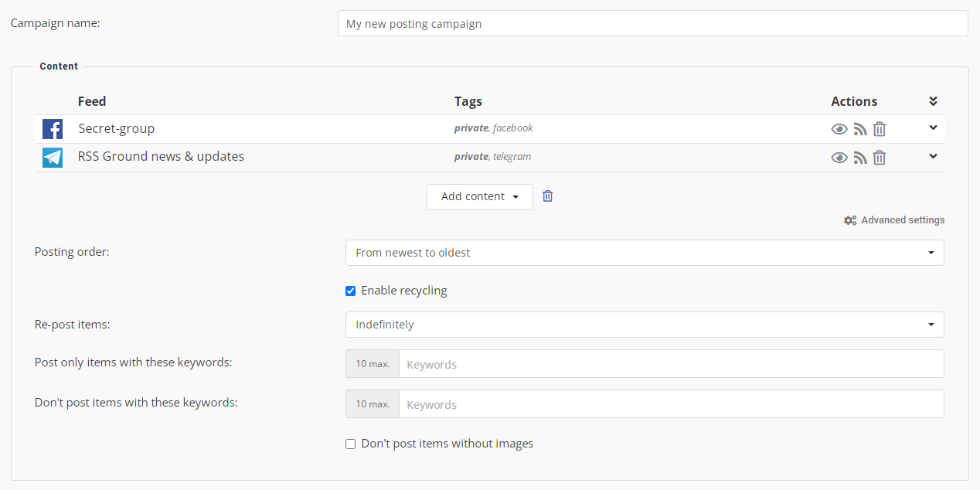980x490 pixels.
Task: Expand all feeds with double chevron
Action: (x=933, y=101)
